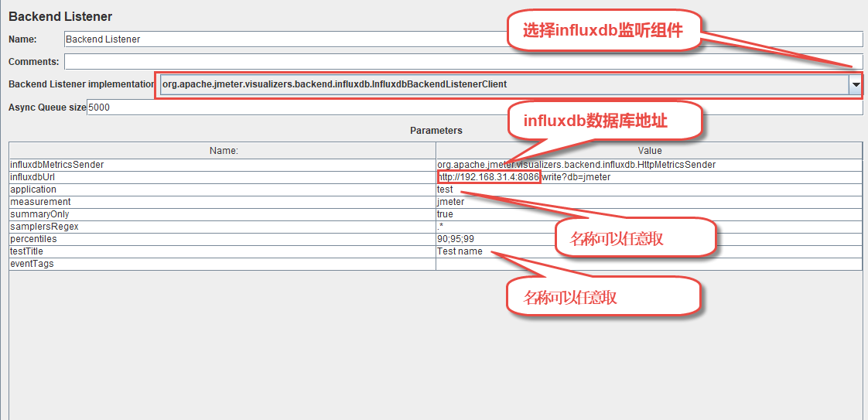Click the empty eventTags value cell
This screenshot has width=868, height=420.
tap(648, 264)
